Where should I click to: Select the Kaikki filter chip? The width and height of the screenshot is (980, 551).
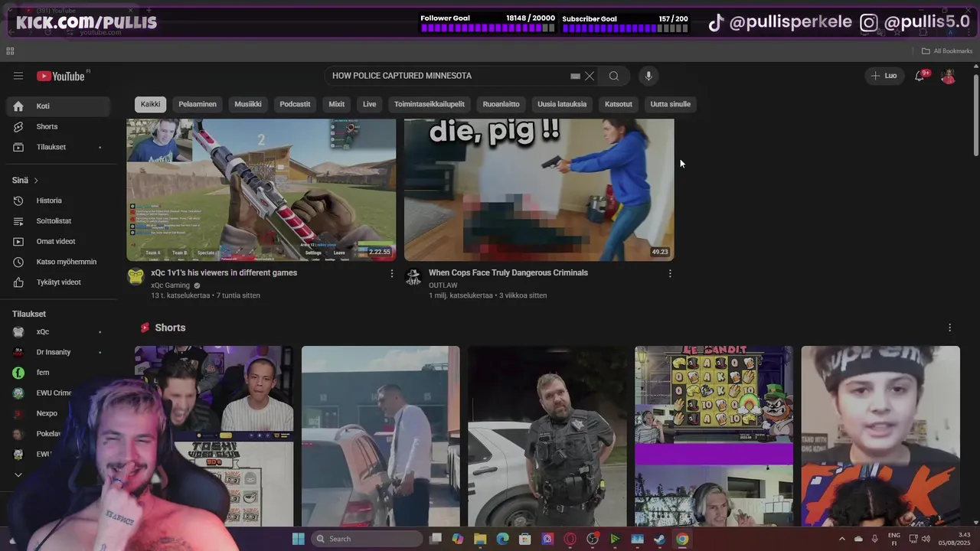(x=150, y=104)
